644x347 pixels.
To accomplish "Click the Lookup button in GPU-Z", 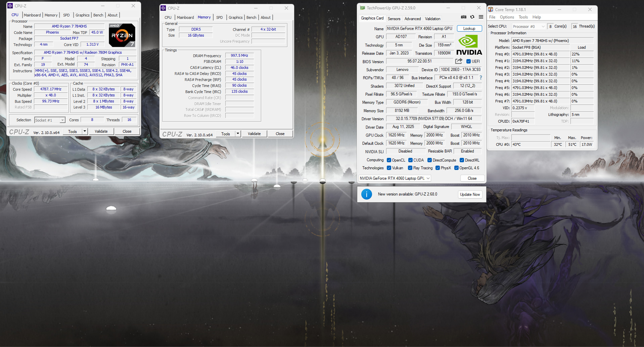I will coord(469,29).
